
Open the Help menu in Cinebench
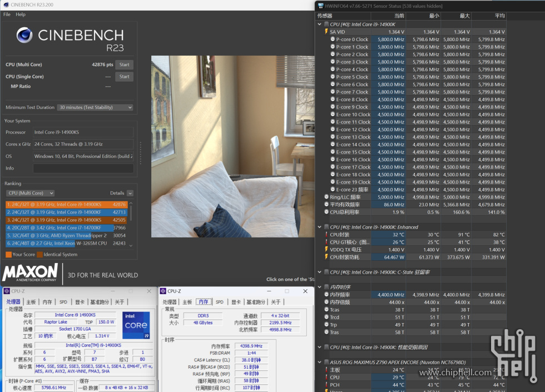tap(21, 14)
